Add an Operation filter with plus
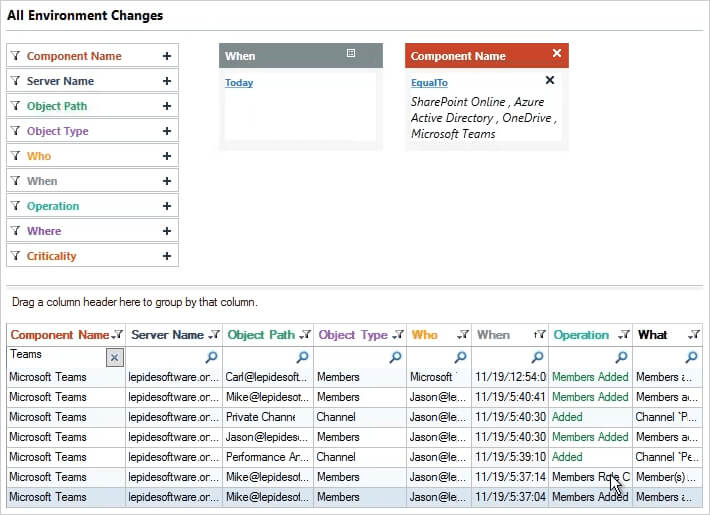This screenshot has width=710, height=515. pyautogui.click(x=167, y=206)
